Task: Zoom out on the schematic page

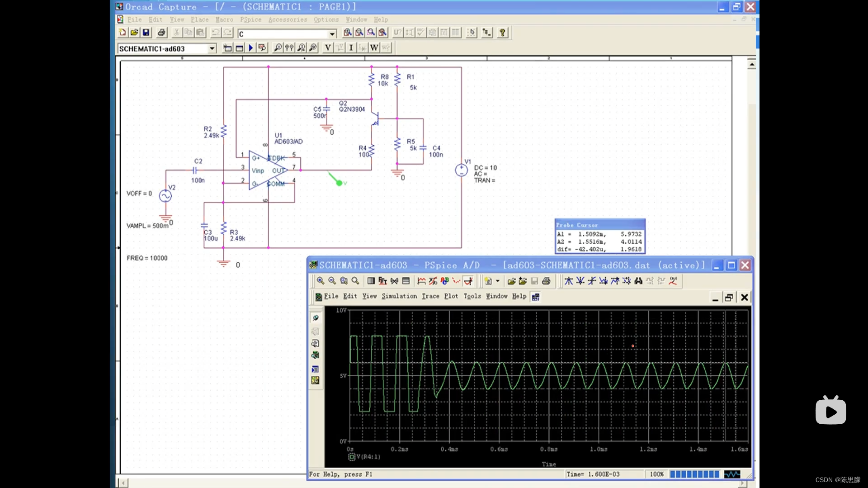Action: point(359,33)
